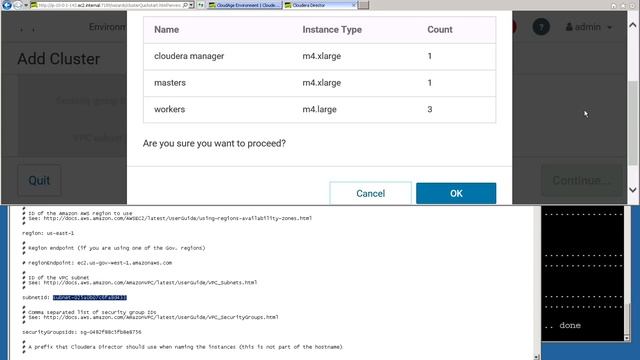Screen dimensions: 640x360
Task: Click 'Are you sure you want to proceed?' text
Action: (x=214, y=143)
